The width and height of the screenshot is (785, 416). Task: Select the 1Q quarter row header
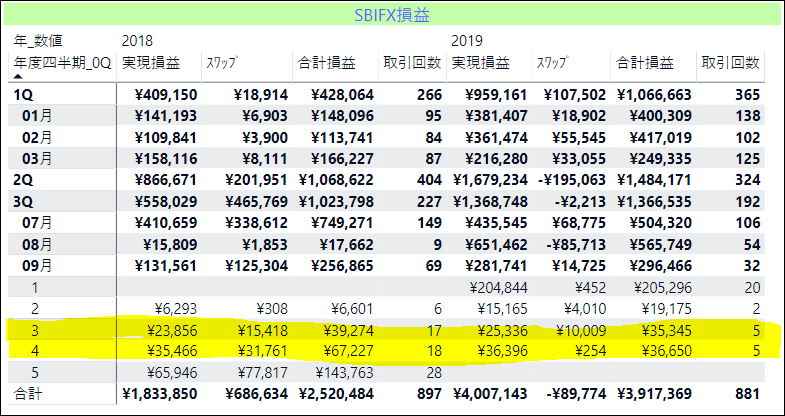coord(23,95)
